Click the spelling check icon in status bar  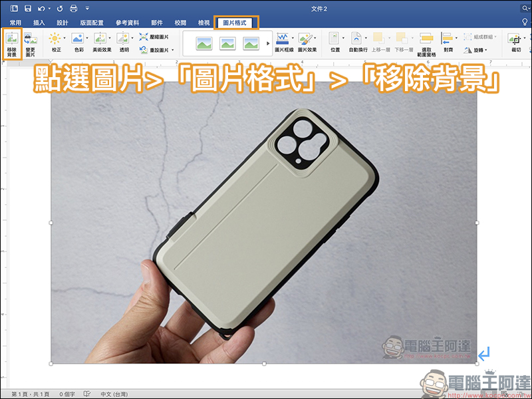87,394
